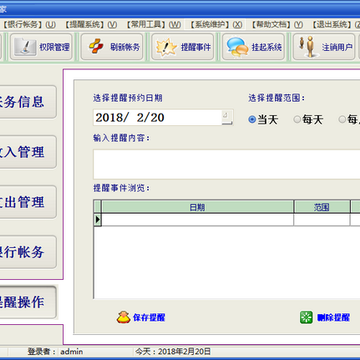Focus the 输入提醒内容 text box

click(227, 164)
